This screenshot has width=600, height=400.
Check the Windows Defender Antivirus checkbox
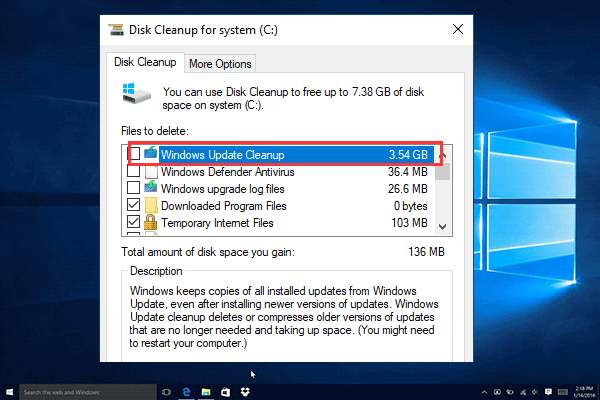click(x=133, y=171)
